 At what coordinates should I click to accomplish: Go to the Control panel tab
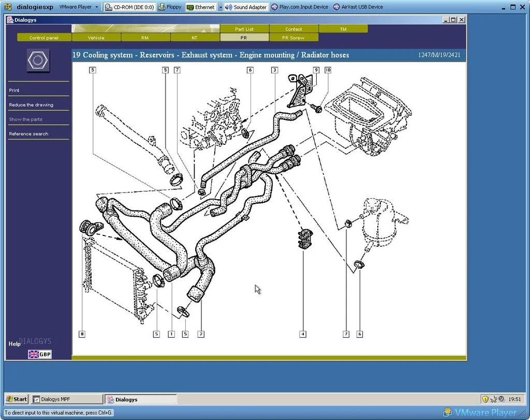click(44, 38)
